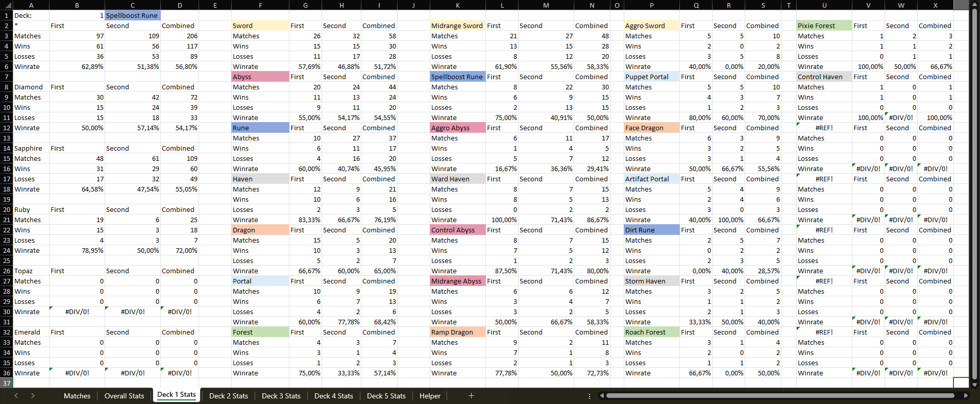Select column F header
Screen dimensions: 980x404
point(260,5)
